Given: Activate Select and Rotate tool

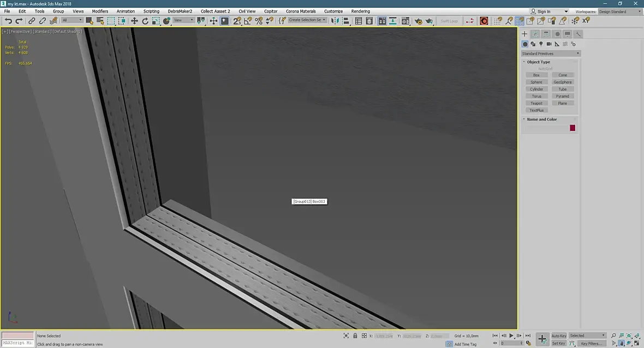Looking at the screenshot, I should tap(145, 21).
